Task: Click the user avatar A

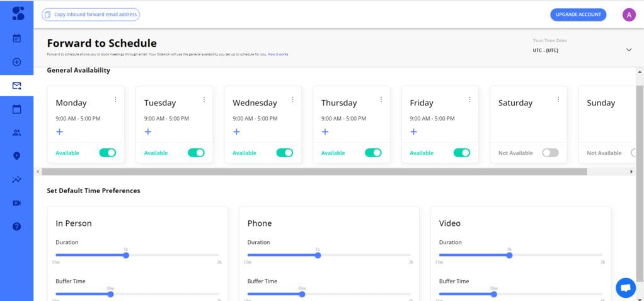Action: click(x=629, y=15)
